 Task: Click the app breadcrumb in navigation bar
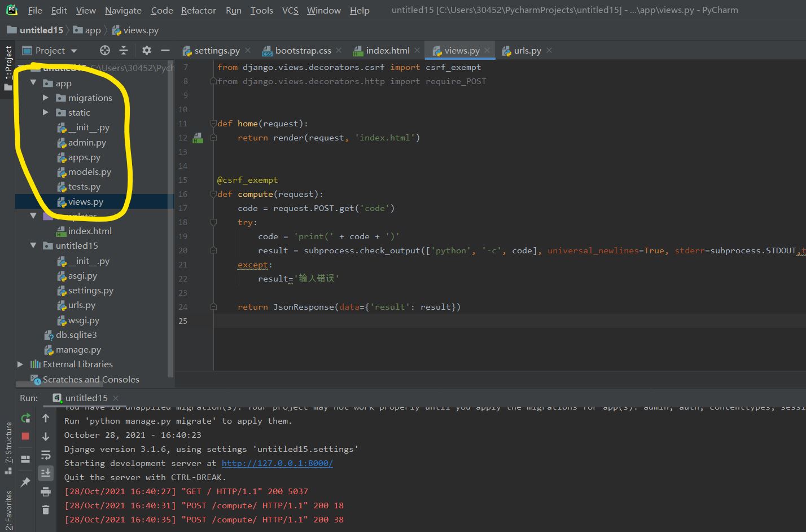pyautogui.click(x=93, y=30)
